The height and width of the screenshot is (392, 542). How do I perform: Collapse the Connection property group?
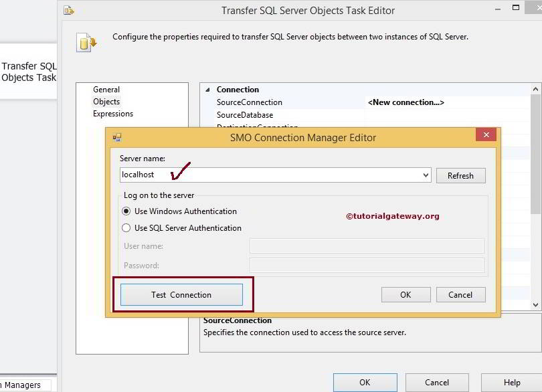pyautogui.click(x=207, y=89)
